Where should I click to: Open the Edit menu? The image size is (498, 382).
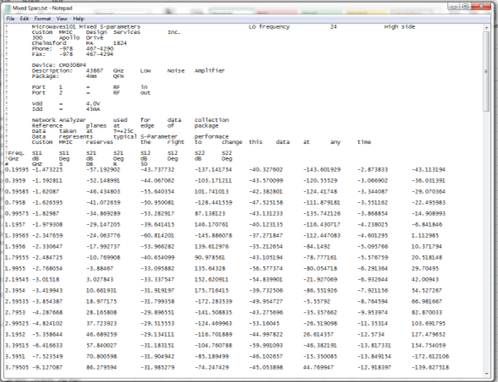[24, 19]
